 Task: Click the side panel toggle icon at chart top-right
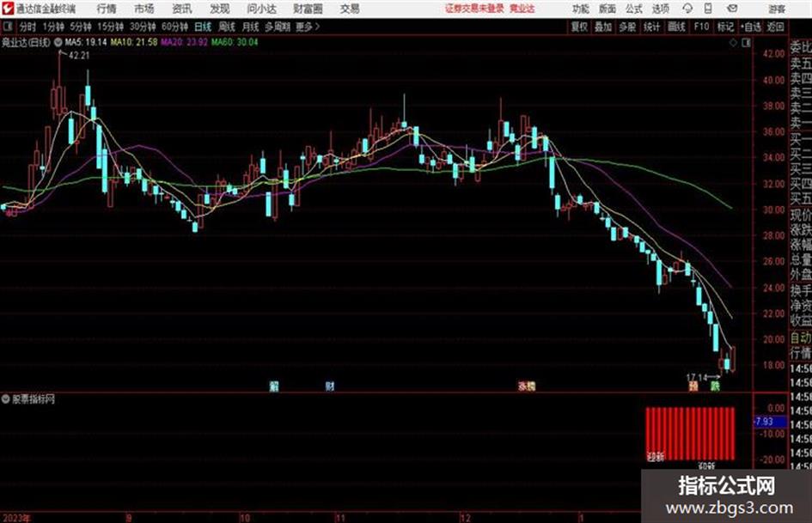tap(746, 43)
